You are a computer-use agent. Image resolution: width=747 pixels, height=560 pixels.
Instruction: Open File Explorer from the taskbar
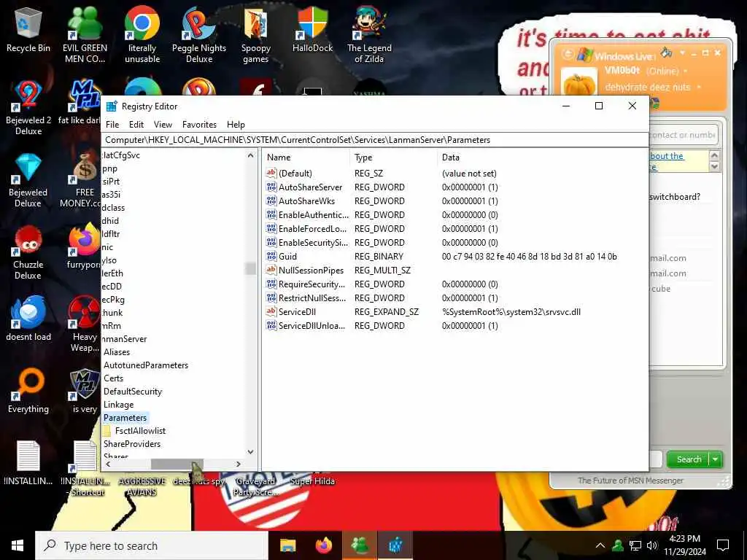click(287, 545)
